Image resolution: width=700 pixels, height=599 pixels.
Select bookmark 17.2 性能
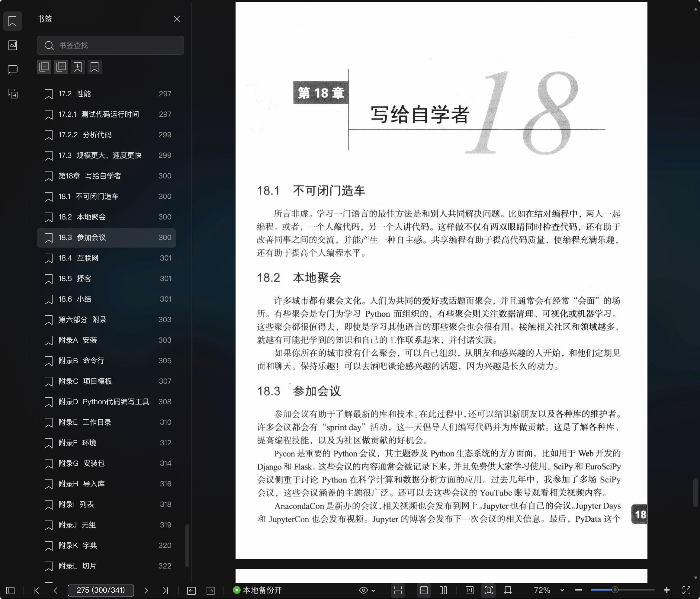tap(106, 94)
